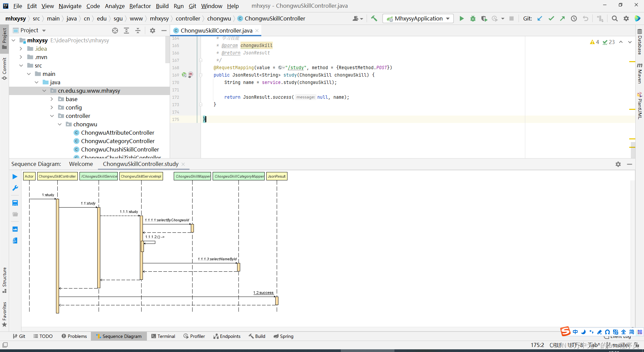Open the Refactor menu

[140, 6]
